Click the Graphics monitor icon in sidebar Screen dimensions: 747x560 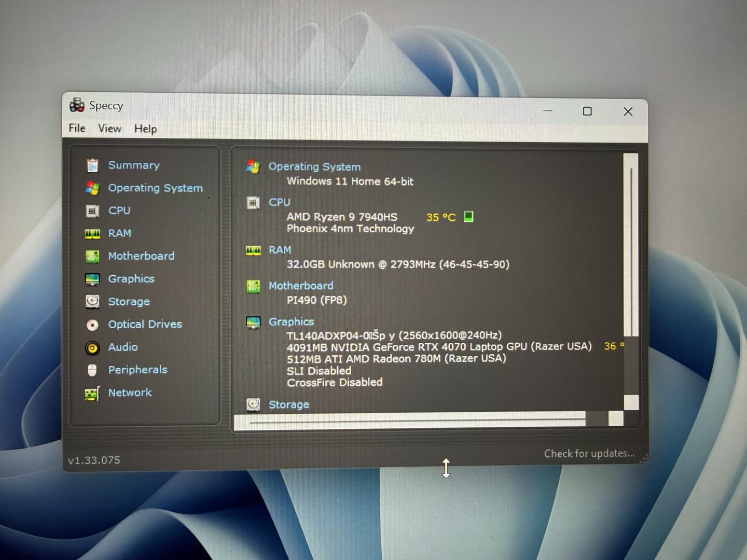click(x=92, y=279)
